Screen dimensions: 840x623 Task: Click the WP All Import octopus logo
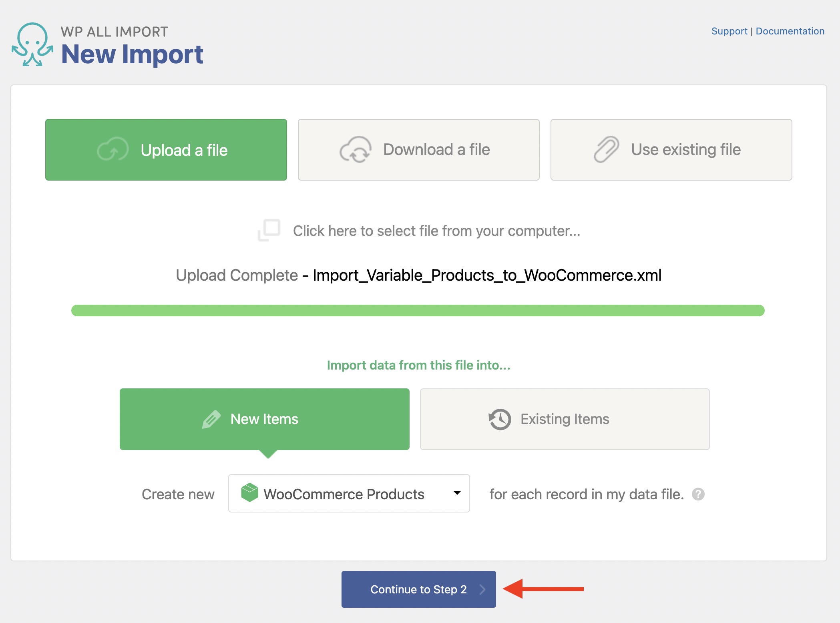(32, 44)
